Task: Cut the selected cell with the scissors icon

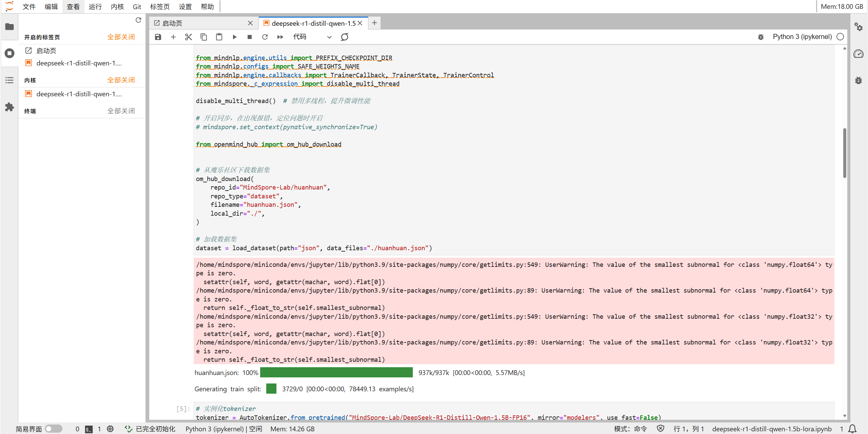Action: [x=188, y=37]
